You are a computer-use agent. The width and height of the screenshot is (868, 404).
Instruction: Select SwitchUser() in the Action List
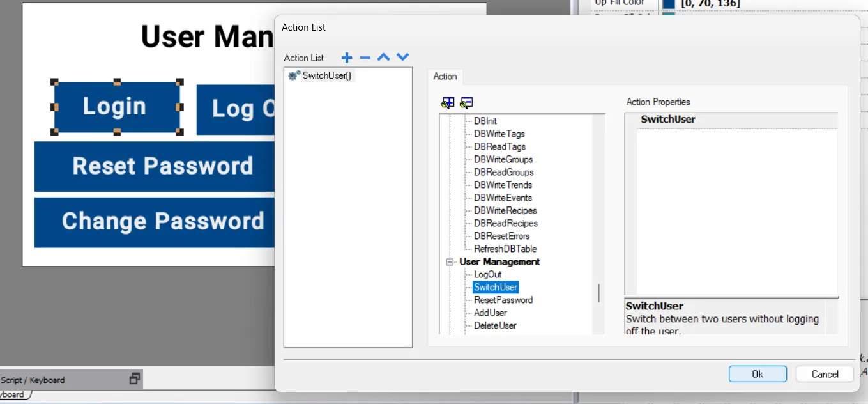pos(327,75)
